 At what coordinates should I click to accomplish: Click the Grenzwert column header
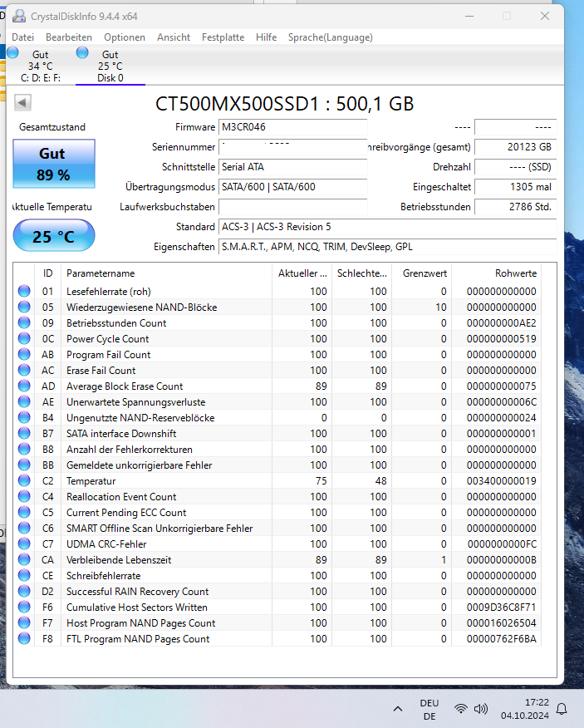pyautogui.click(x=421, y=273)
